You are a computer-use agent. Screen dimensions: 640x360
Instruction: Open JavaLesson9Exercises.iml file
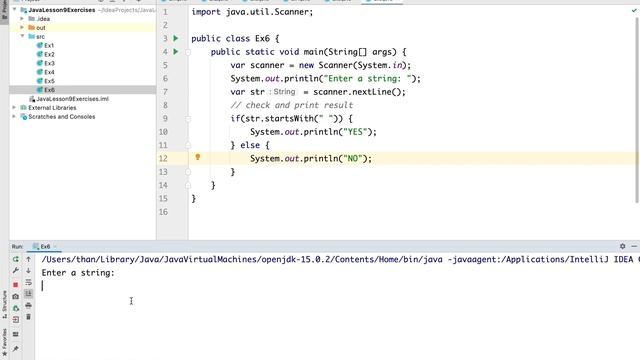click(x=69, y=99)
